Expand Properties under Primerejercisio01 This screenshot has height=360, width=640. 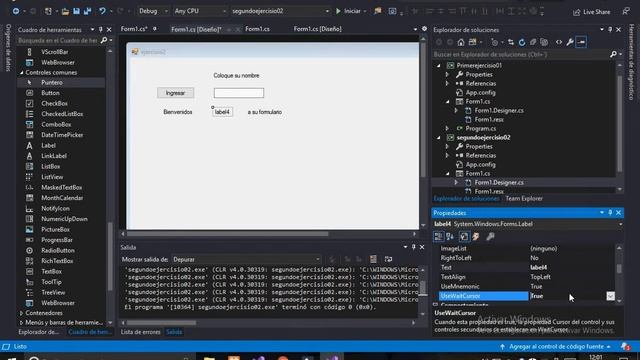pos(447,75)
